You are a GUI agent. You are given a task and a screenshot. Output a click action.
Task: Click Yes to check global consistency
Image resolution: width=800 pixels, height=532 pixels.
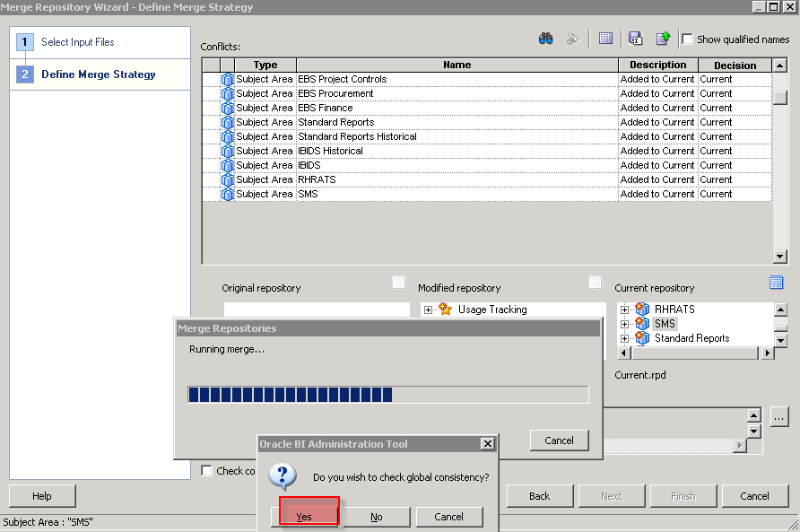click(x=304, y=517)
